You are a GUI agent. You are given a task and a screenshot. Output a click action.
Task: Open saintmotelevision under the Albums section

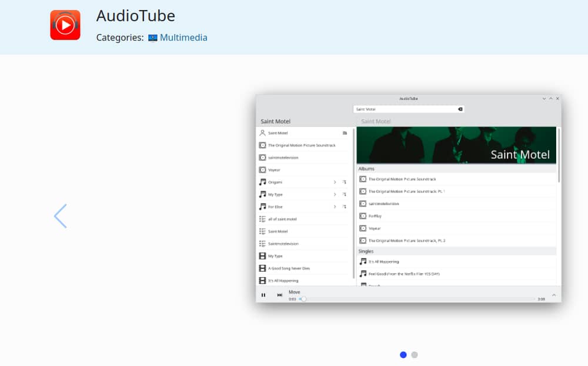click(x=456, y=204)
